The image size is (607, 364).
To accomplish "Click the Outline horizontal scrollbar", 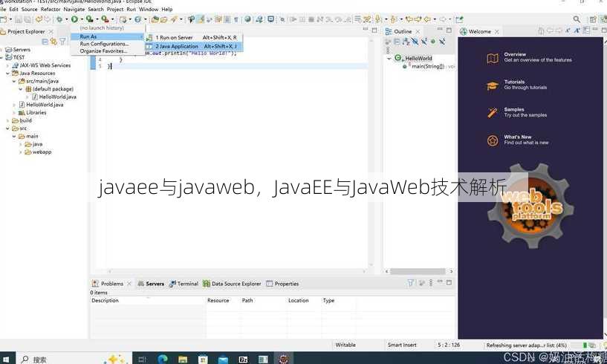I will 419,271.
